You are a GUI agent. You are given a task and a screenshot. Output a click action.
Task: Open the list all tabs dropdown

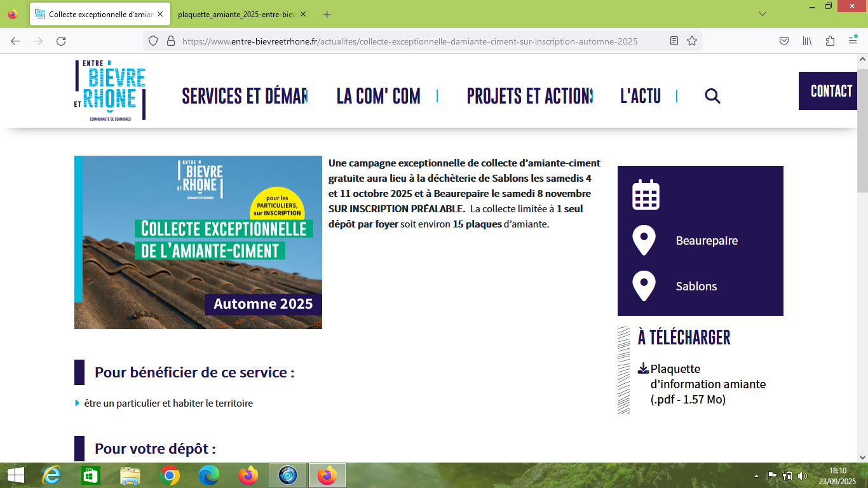pyautogui.click(x=763, y=14)
